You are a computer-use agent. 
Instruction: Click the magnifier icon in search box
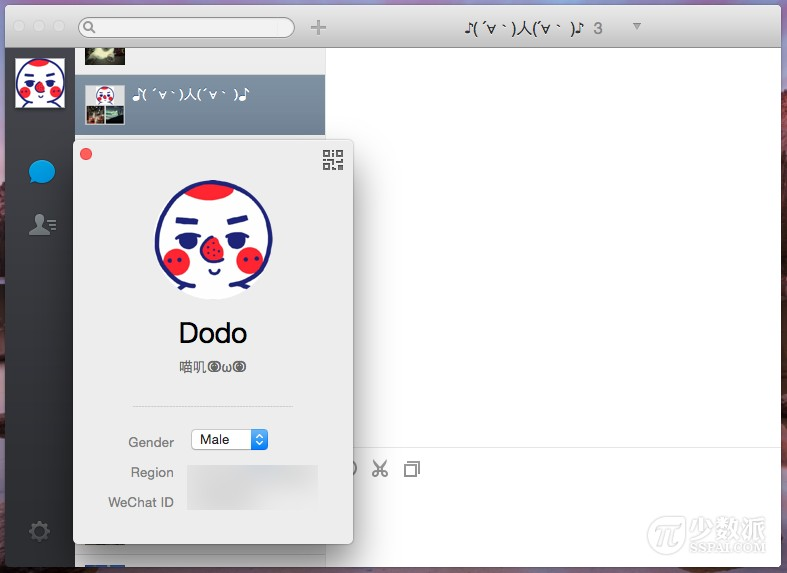coord(89,27)
